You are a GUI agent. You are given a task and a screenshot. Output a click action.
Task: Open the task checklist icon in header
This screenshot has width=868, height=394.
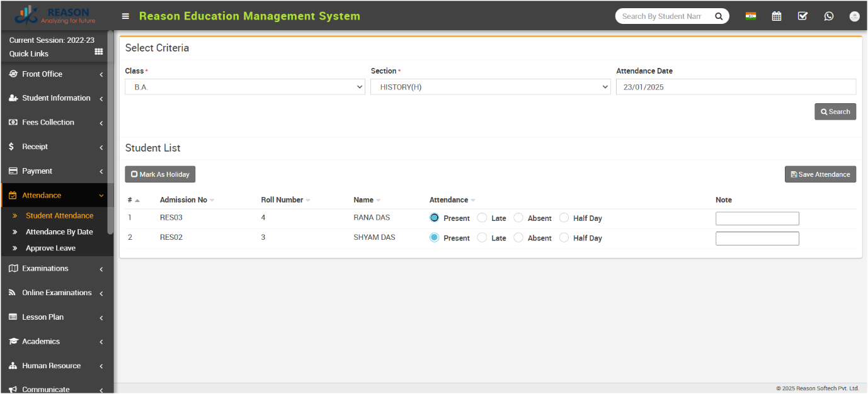pyautogui.click(x=802, y=16)
